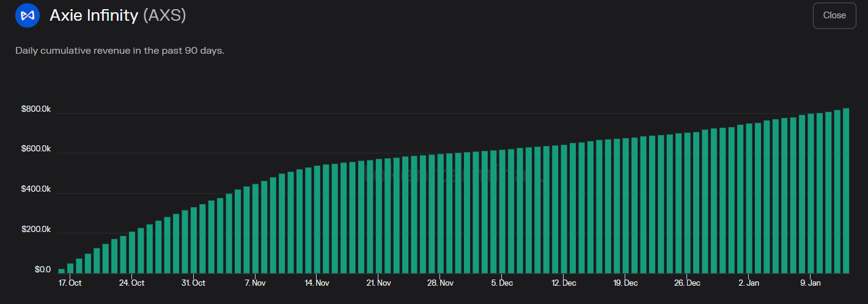Click the 31. Oct date label
Viewport: 868px width, 304px height.
point(193,283)
